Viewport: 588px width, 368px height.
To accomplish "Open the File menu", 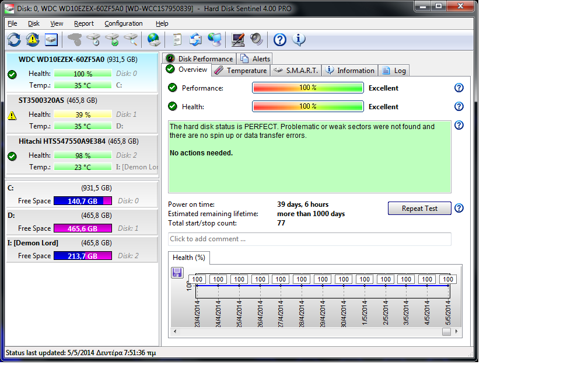I will tap(12, 23).
